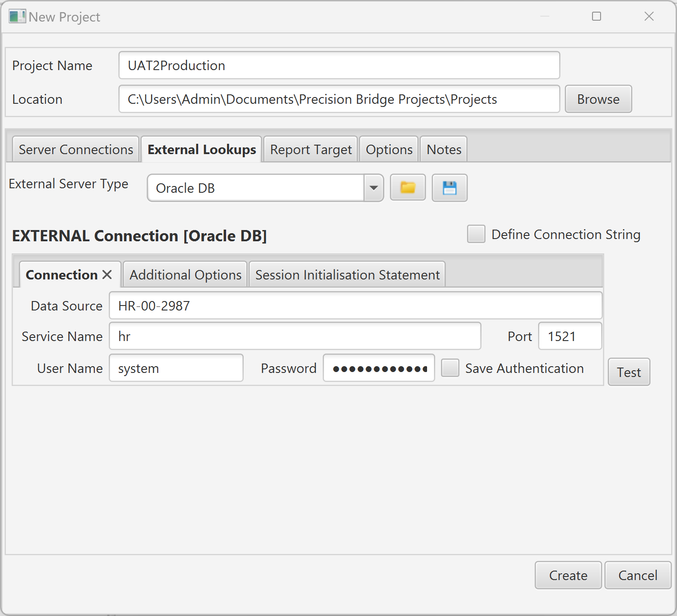
Task: Expand the Oracle DB server type list arrow
Action: 374,188
